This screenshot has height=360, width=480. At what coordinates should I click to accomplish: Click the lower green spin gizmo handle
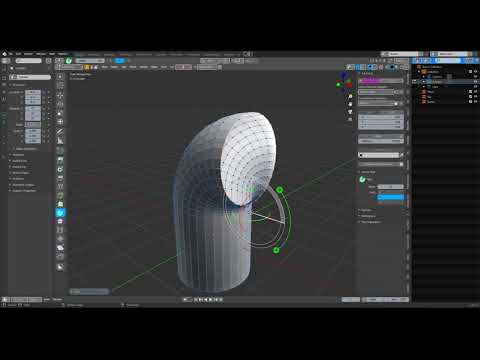276,250
